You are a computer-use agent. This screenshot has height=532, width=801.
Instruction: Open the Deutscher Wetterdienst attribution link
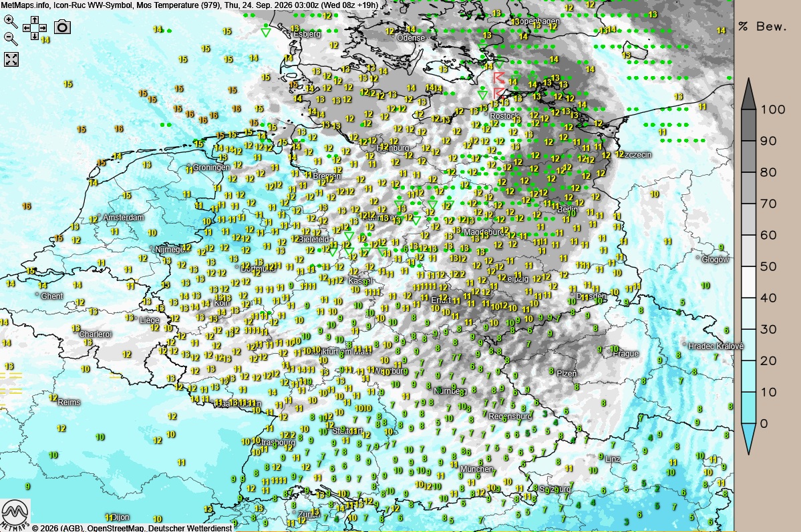click(x=190, y=528)
